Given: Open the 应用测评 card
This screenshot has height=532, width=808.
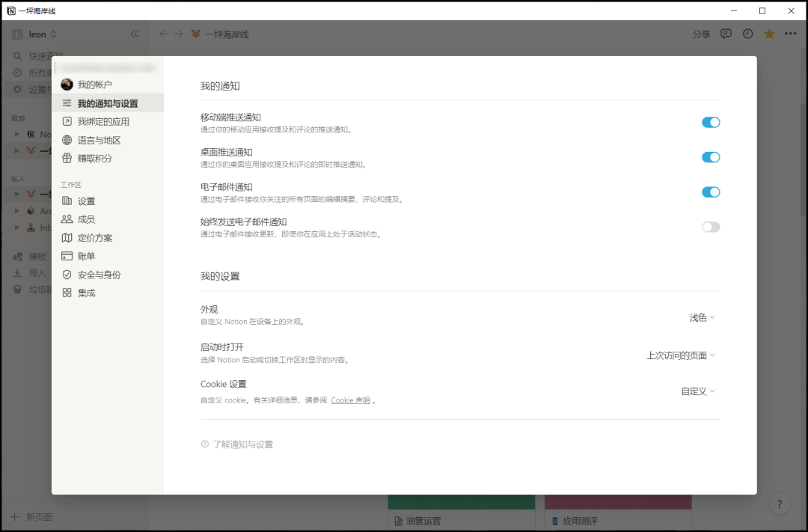Looking at the screenshot, I should [618, 513].
